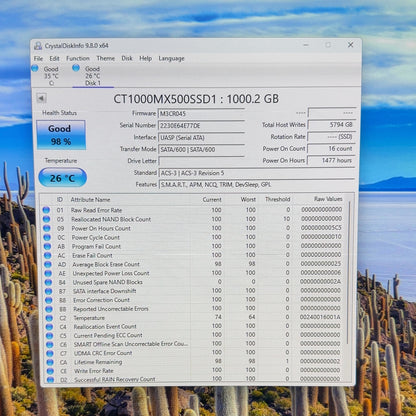Open the Function menu
Viewport: 416px width, 416px height.
point(78,58)
